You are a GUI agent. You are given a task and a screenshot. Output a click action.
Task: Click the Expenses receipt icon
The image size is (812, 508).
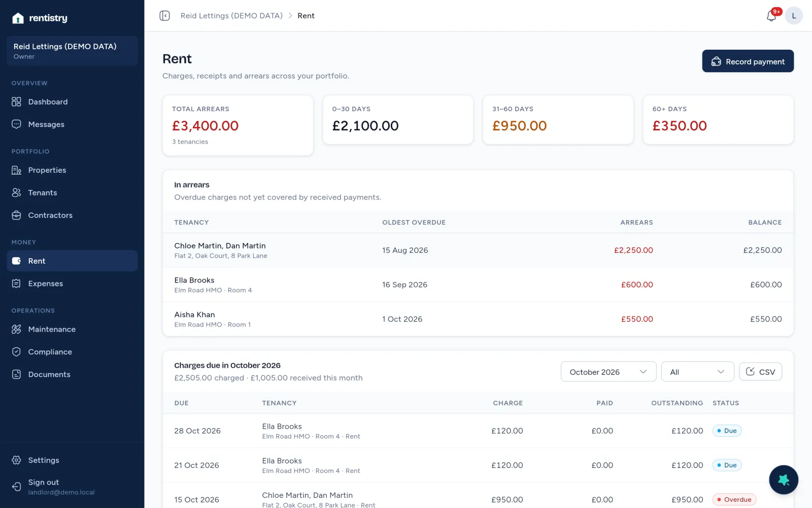pyautogui.click(x=16, y=283)
